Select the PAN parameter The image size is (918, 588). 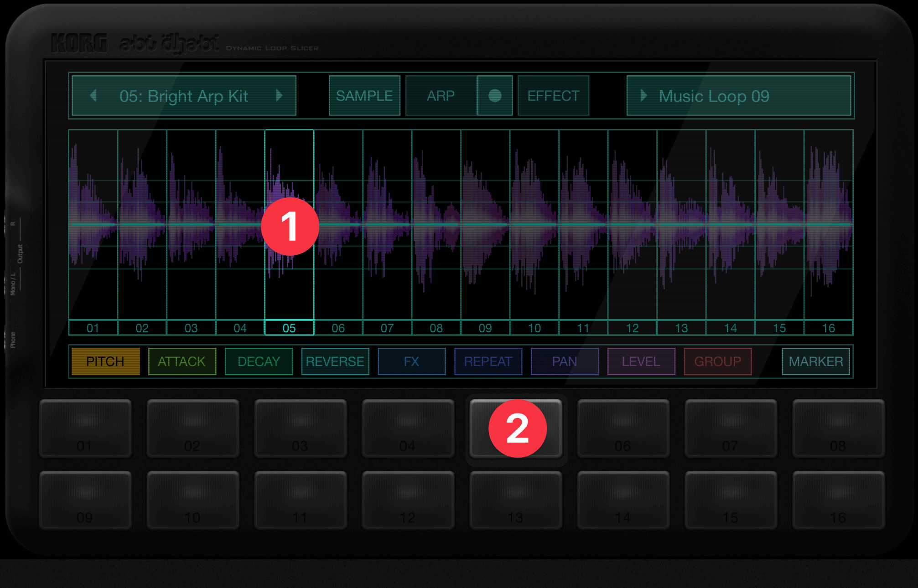(565, 361)
